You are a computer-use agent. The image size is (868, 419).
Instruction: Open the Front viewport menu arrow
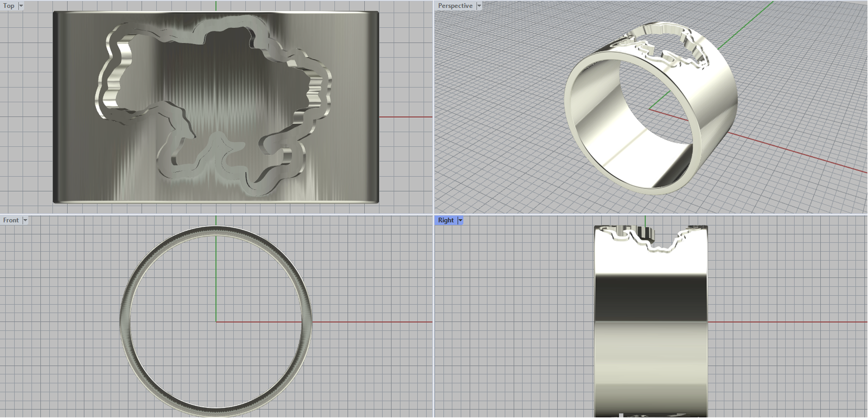pos(25,220)
